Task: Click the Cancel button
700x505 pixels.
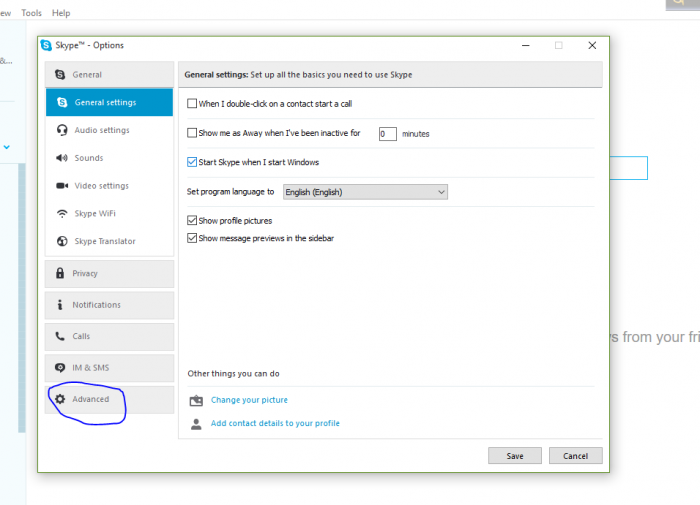Action: [x=575, y=455]
